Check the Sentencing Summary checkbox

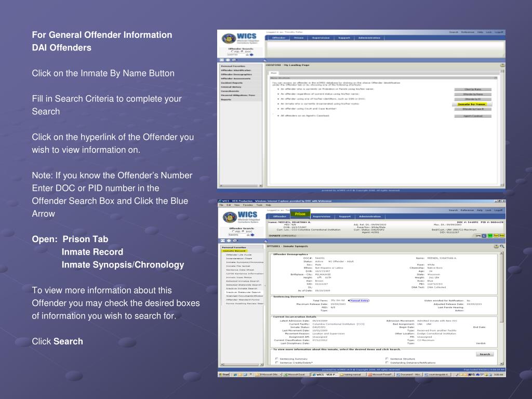pyautogui.click(x=277, y=358)
